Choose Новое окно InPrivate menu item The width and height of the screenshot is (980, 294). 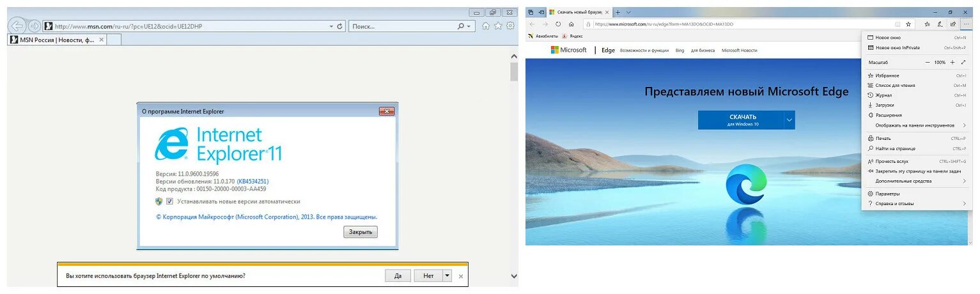(917, 48)
